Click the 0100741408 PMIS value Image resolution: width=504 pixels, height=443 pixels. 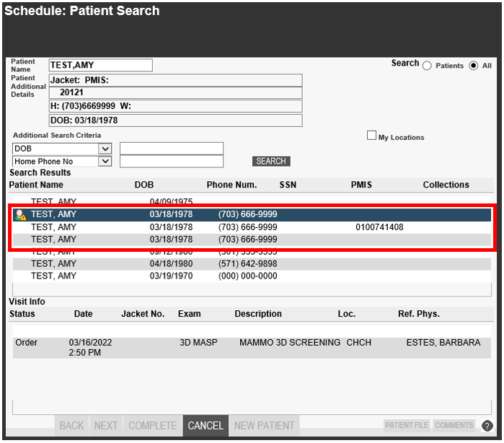coord(379,227)
